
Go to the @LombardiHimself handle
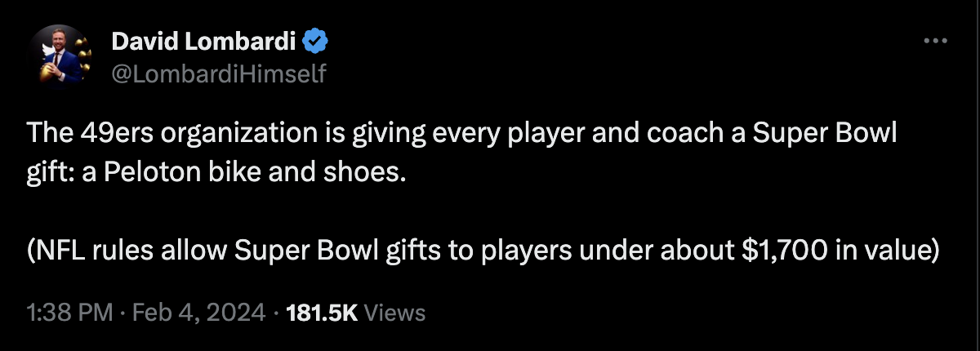(218, 74)
